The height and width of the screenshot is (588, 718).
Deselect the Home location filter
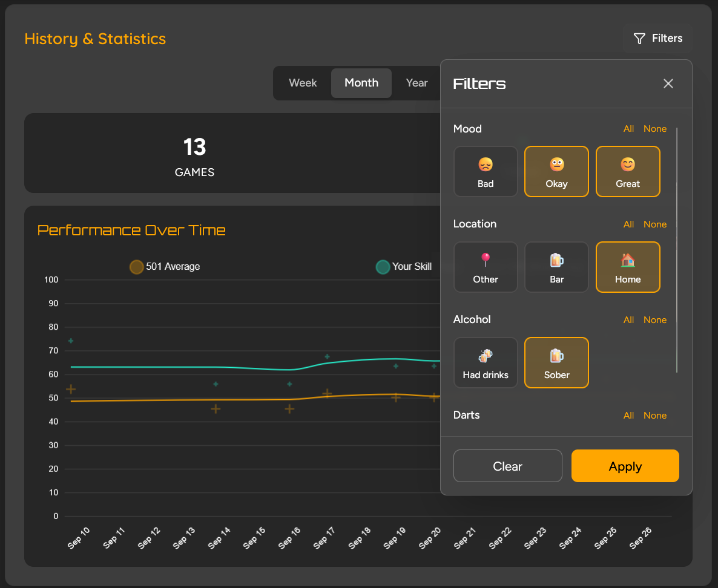(x=628, y=267)
